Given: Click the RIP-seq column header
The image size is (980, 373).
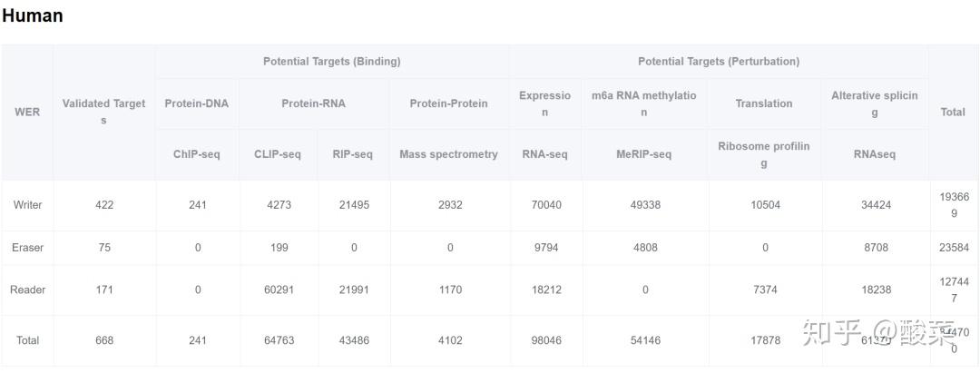Looking at the screenshot, I should (x=353, y=154).
